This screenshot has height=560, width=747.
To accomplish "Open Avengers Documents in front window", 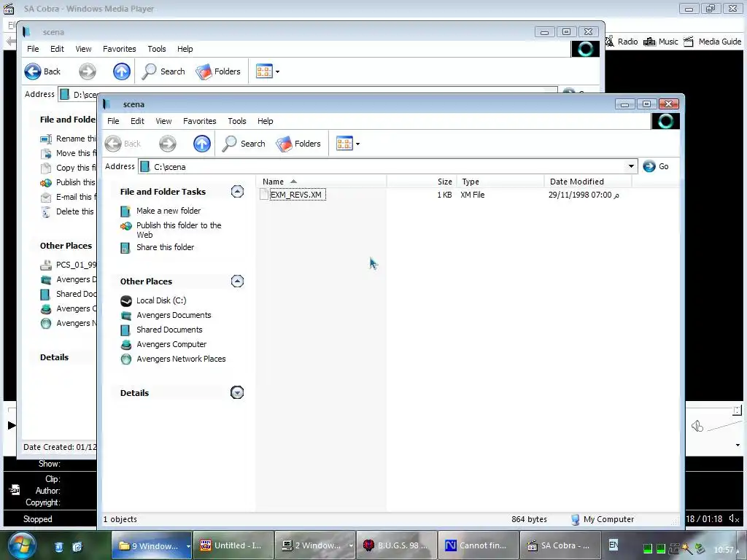I will [x=174, y=315].
